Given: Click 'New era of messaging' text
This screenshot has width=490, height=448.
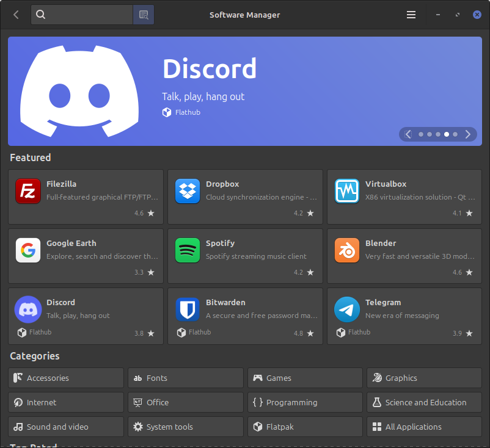Looking at the screenshot, I should pos(402,316).
